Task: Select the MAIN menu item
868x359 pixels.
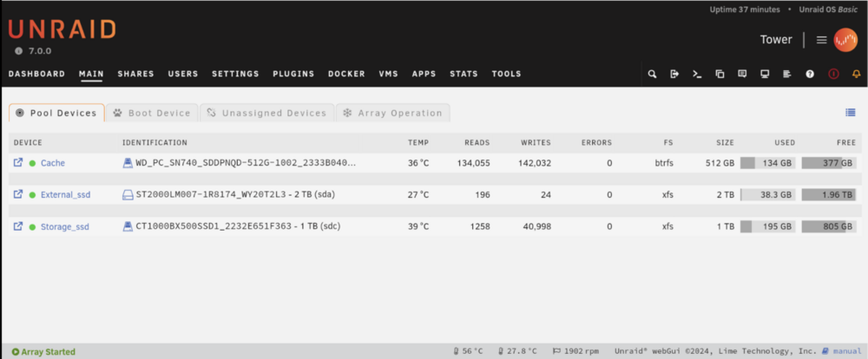Action: coord(91,74)
